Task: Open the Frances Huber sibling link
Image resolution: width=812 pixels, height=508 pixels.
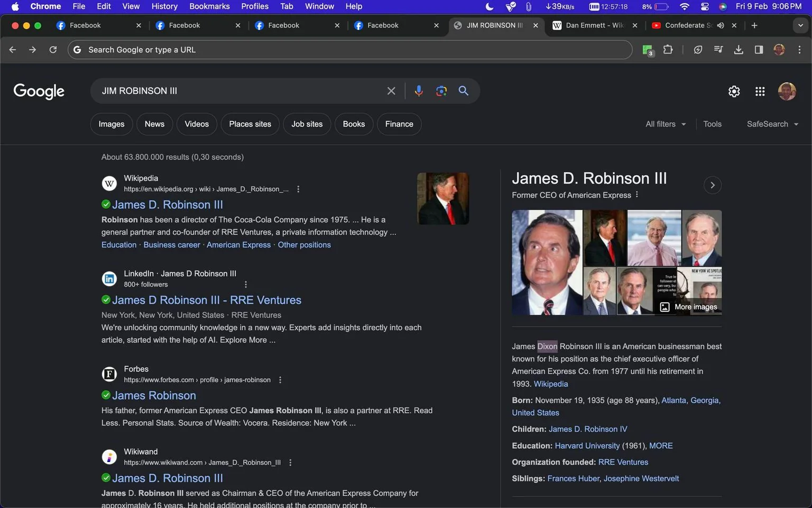Action: pyautogui.click(x=573, y=479)
